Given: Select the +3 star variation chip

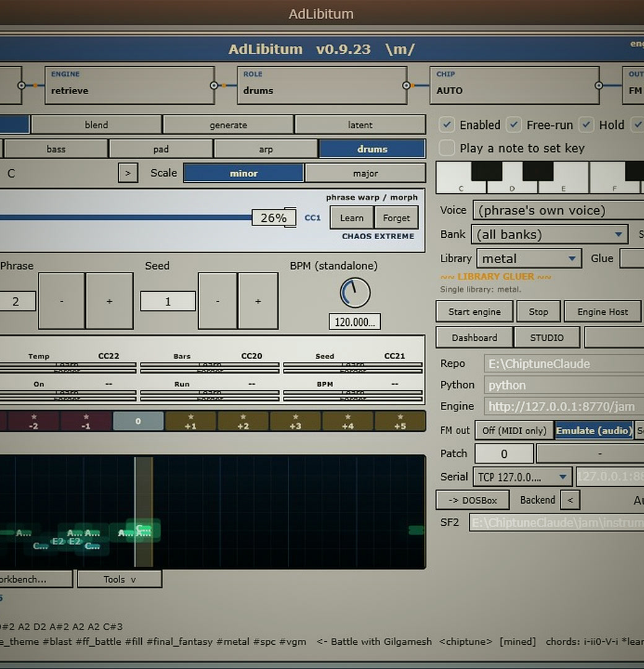Looking at the screenshot, I should [x=295, y=421].
